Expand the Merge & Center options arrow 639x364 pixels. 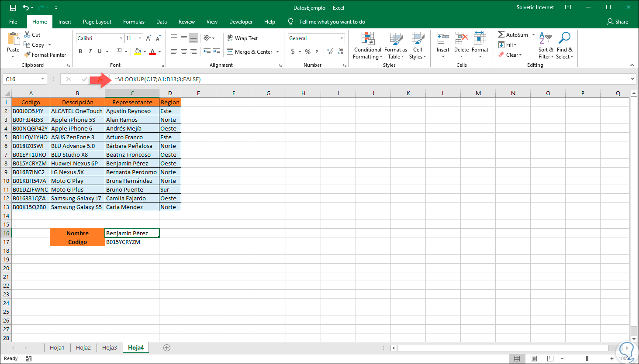tap(277, 52)
